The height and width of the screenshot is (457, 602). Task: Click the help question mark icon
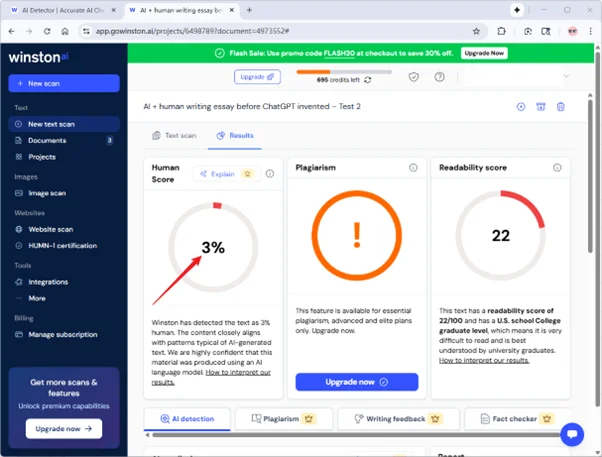coord(439,77)
